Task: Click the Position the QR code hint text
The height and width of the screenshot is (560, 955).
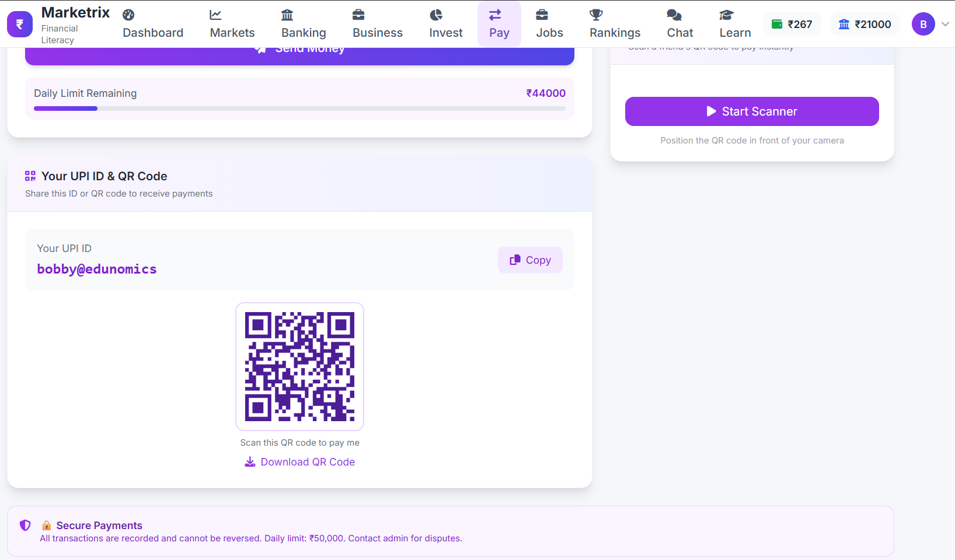Action: tap(752, 141)
